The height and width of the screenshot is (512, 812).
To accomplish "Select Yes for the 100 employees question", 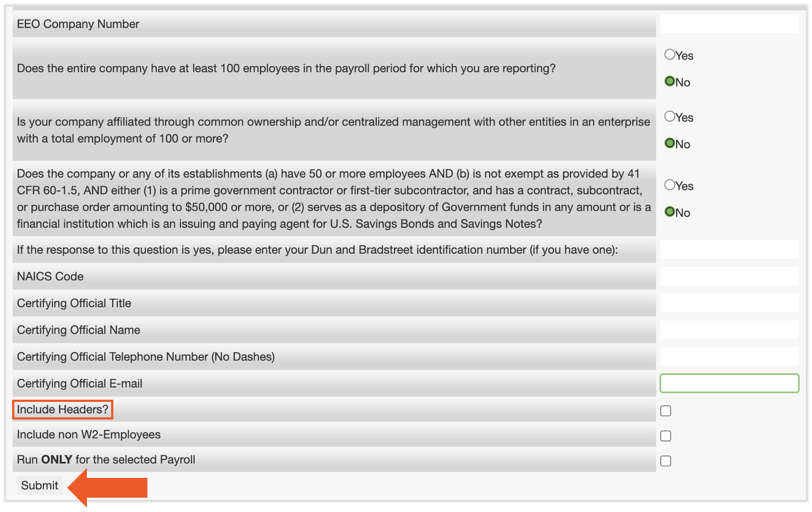I will (670, 55).
